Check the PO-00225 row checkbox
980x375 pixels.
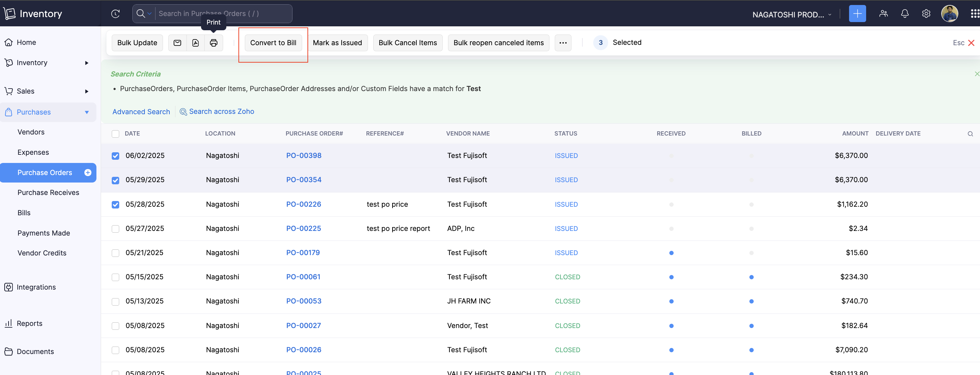115,229
